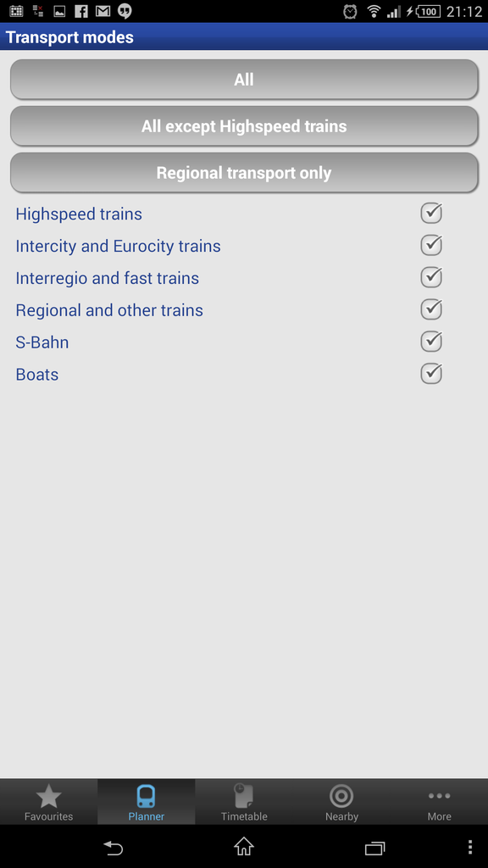This screenshot has width=488, height=868.
Task: Untick the Boats checkbox
Action: point(431,374)
